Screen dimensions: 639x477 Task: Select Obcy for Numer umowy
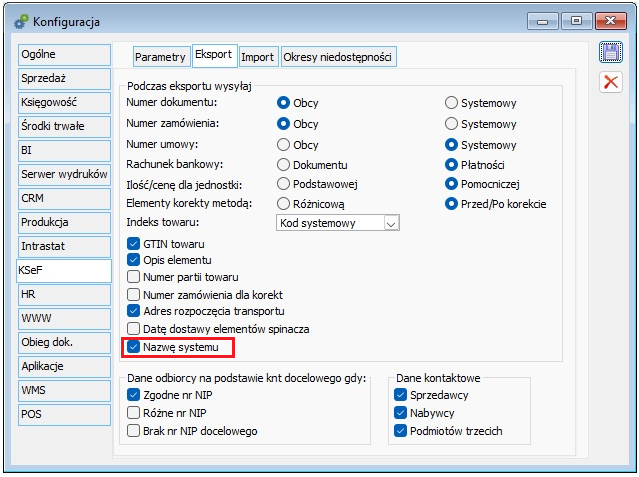click(283, 145)
